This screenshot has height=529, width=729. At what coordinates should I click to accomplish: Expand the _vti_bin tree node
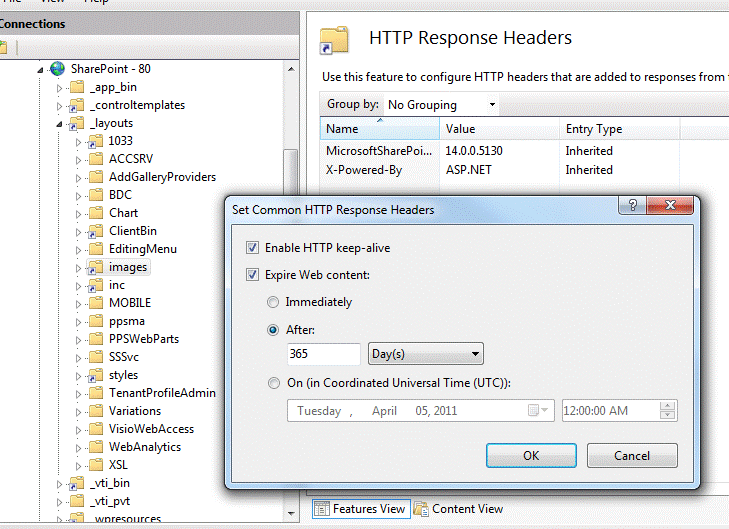(59, 484)
